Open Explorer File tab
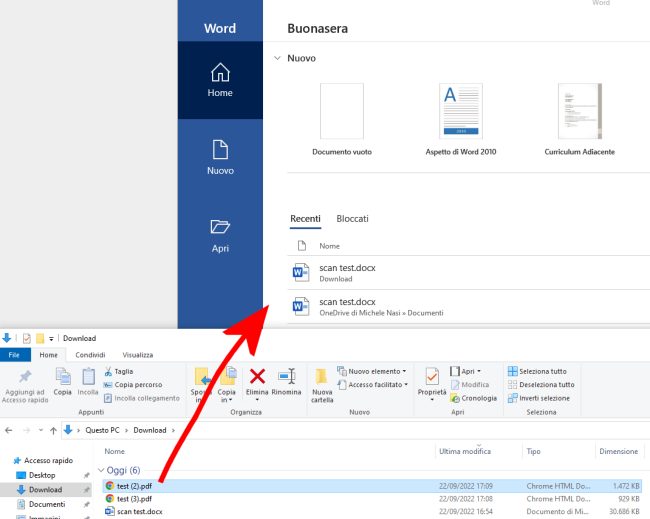 pyautogui.click(x=15, y=355)
